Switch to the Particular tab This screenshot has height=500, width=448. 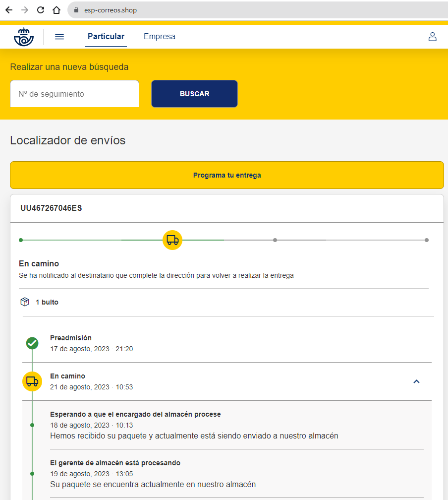pos(106,36)
